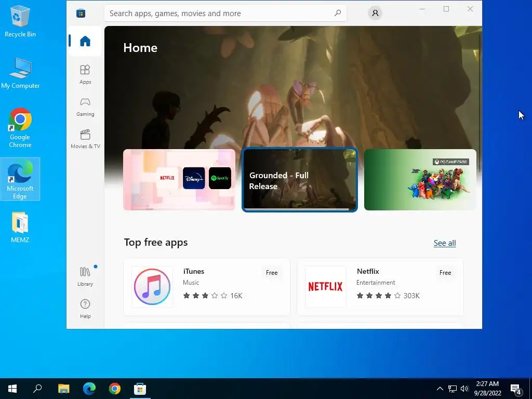Screen dimensions: 532x399
Task: Select the Netflix logo in promo card
Action: click(167, 178)
